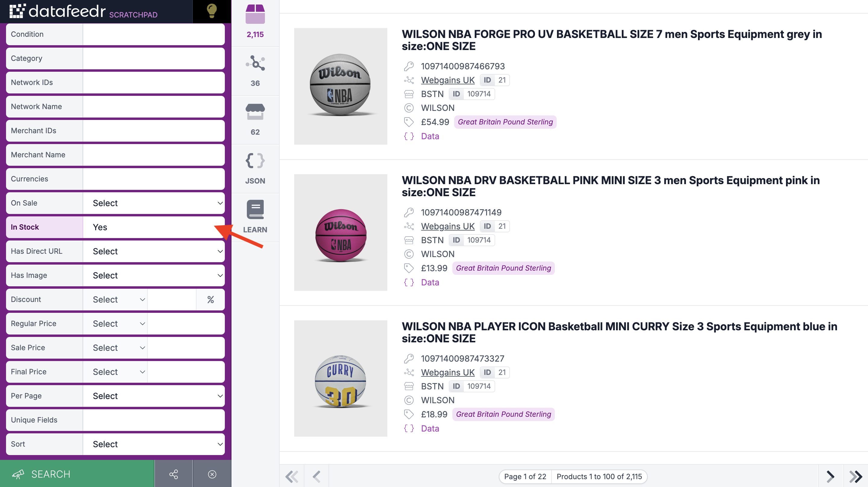This screenshot has width=868, height=487.
Task: Click the datafeedr logo
Action: click(57, 11)
